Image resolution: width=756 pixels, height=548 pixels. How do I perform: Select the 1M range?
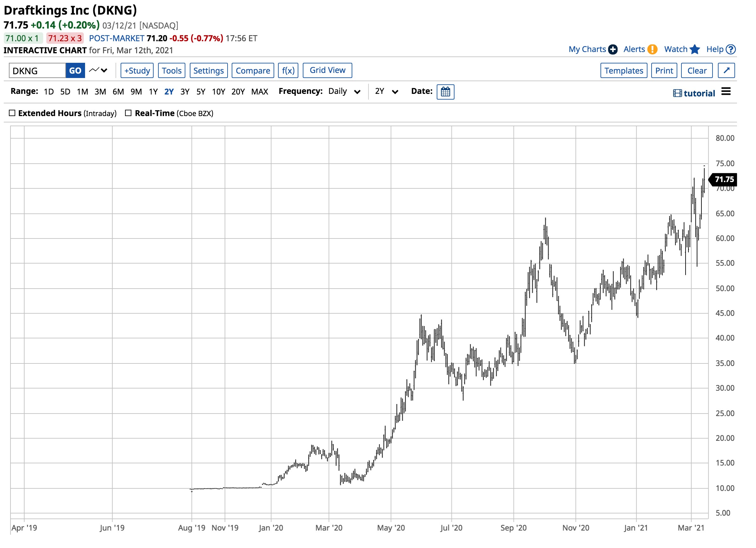(82, 92)
